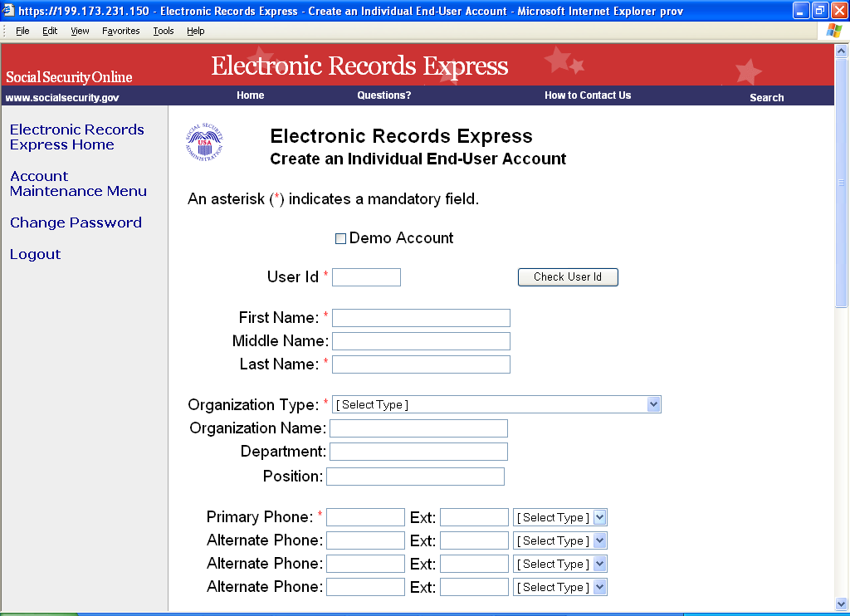850x616 pixels.
Task: Open first Alternate Phone type dropdown
Action: tap(560, 540)
